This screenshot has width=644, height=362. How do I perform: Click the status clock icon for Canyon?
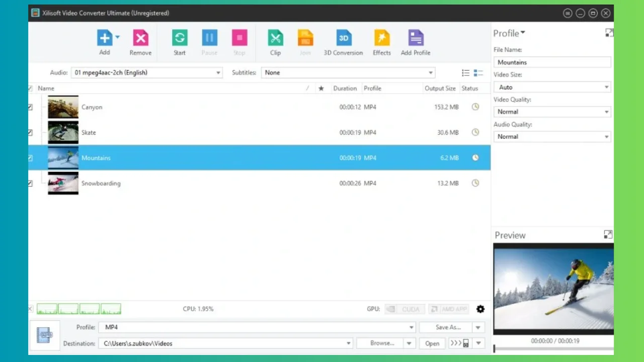pos(475,107)
